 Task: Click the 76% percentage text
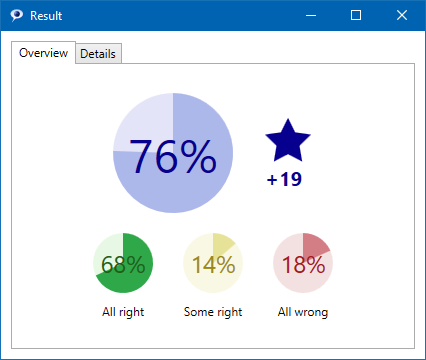coord(173,156)
